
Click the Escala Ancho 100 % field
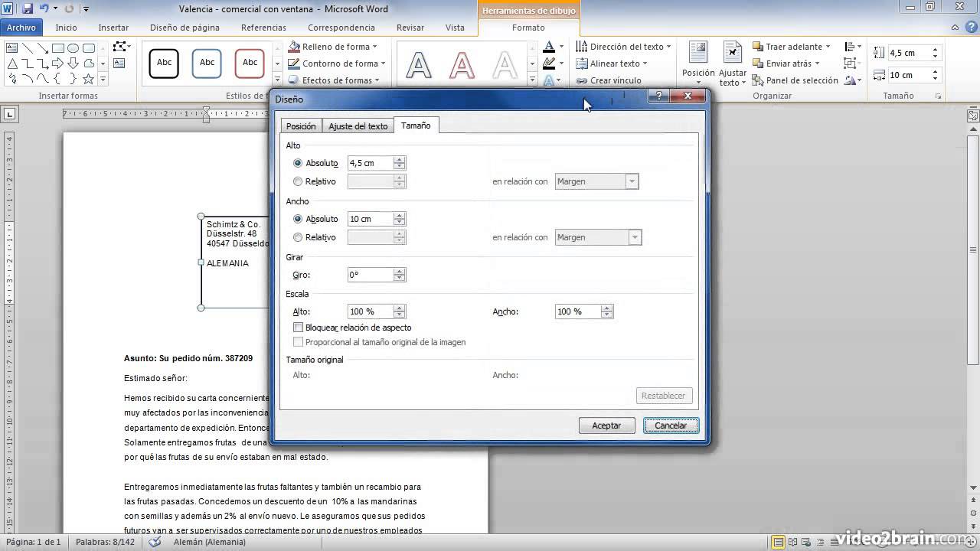(578, 311)
